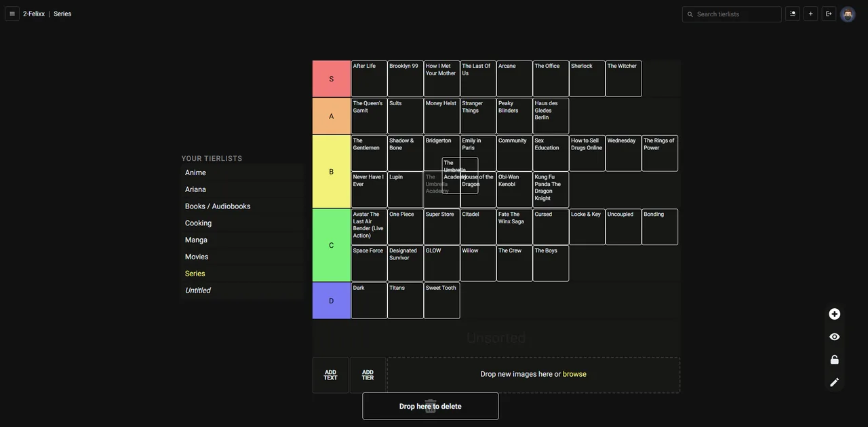Select the Brooklyn 99 card
The width and height of the screenshot is (868, 427).
[x=406, y=79]
